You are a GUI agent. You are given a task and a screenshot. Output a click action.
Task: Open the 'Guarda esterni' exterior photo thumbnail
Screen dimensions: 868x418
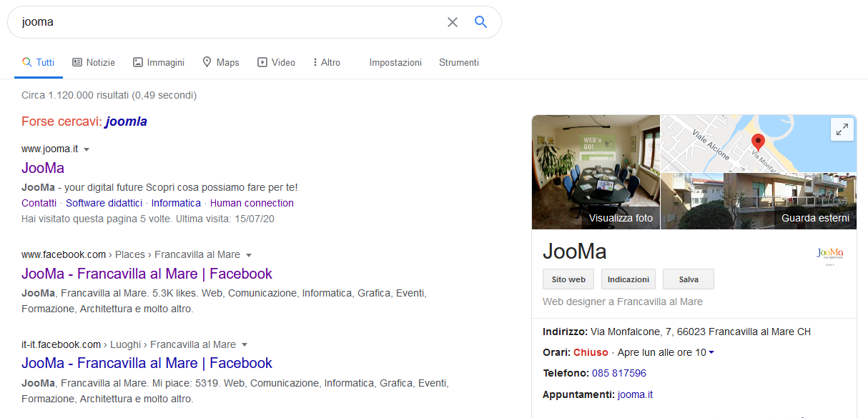(x=814, y=218)
